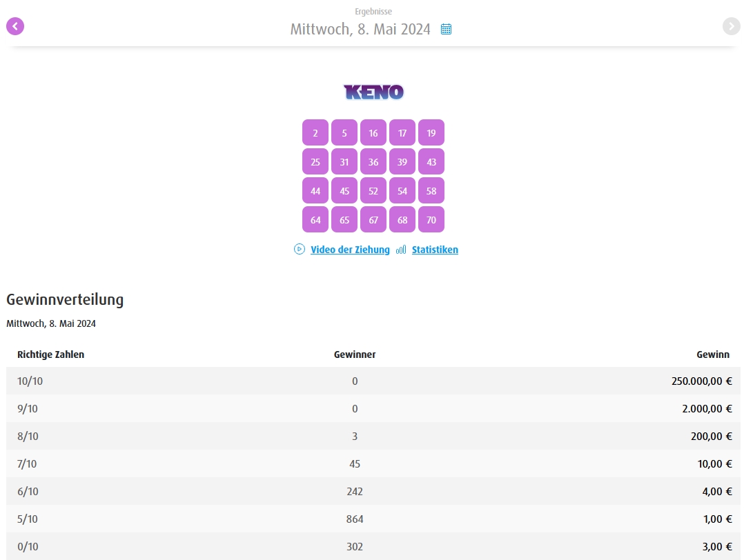
Task: Select drawn number ball 17
Action: [402, 133]
